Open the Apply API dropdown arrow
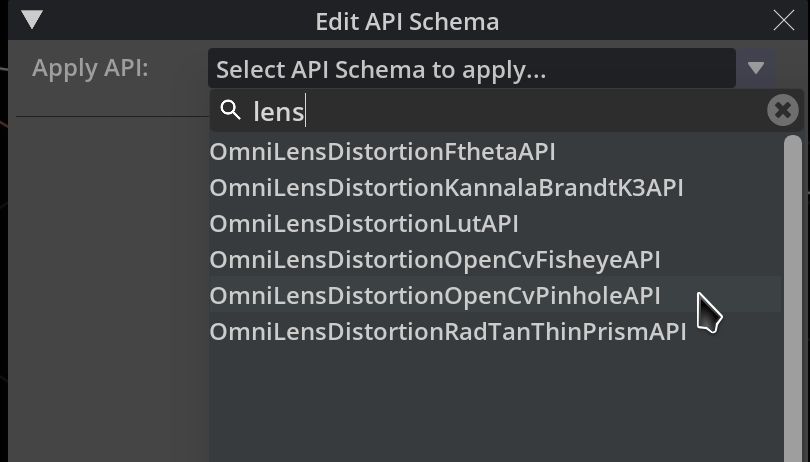 [x=756, y=69]
